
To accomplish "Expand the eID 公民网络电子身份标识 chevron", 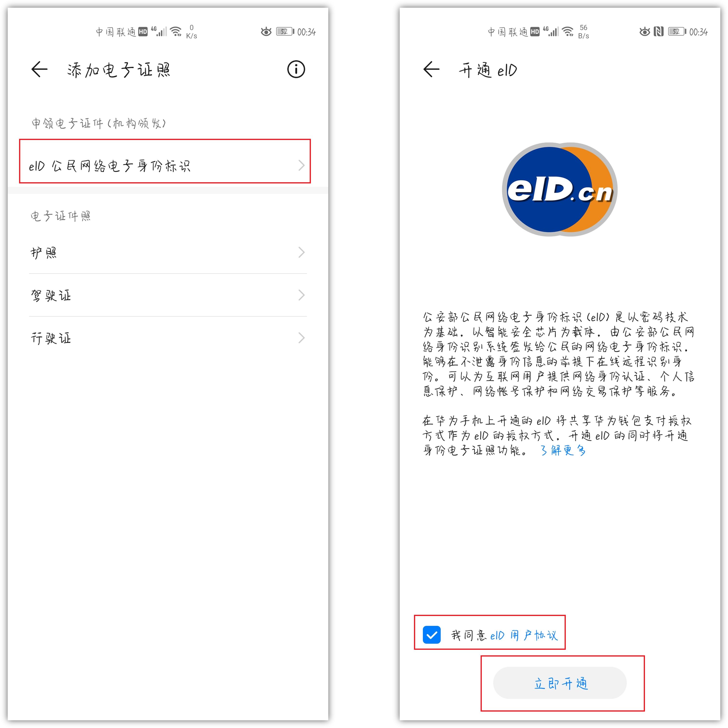I will pos(301,165).
